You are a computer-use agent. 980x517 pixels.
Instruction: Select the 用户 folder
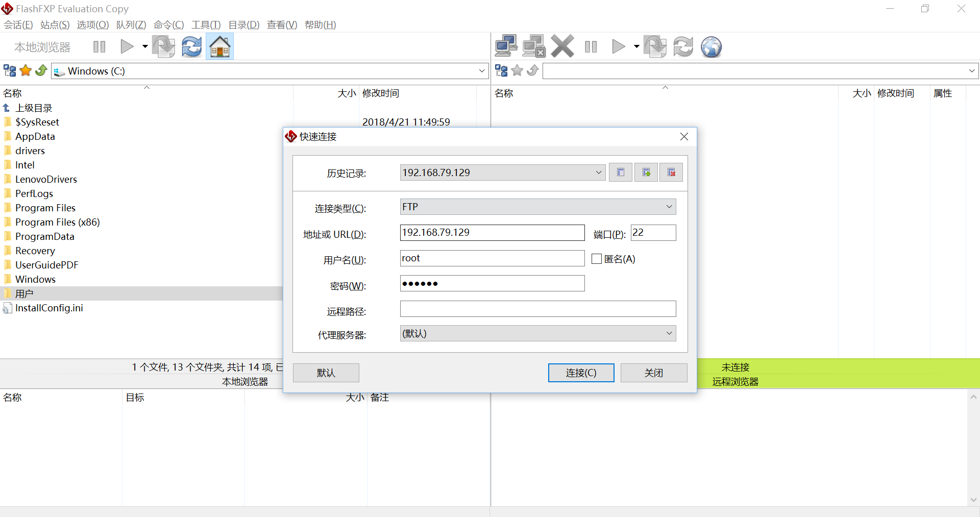click(24, 293)
